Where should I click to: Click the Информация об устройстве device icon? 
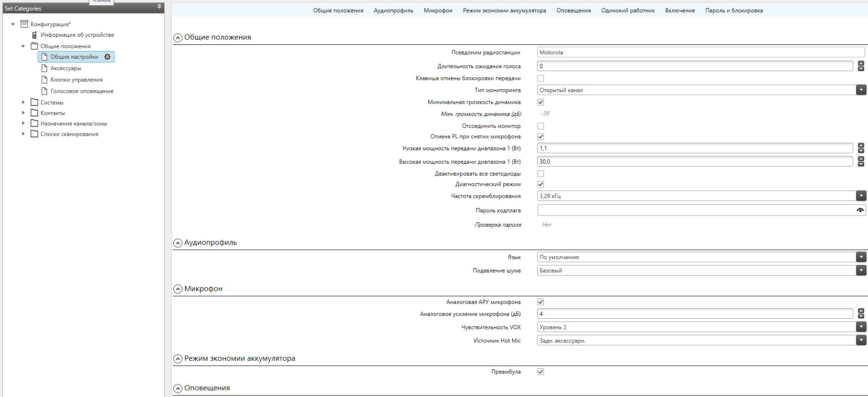point(34,35)
